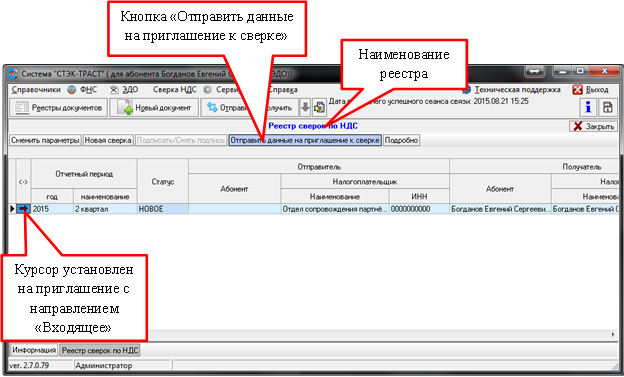This screenshot has width=624, height=377.
Task: Click the toolbar icon right of down-arrow
Action: (319, 107)
